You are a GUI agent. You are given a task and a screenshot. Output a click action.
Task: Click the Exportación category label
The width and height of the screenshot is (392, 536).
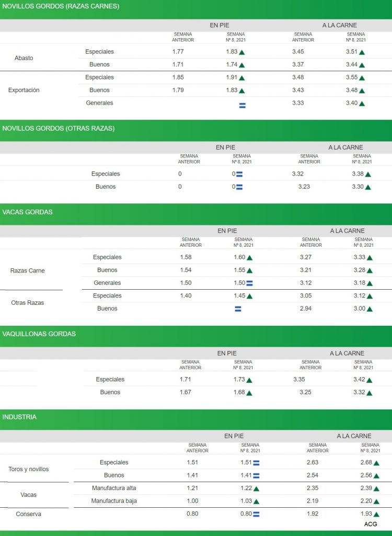coord(24,90)
